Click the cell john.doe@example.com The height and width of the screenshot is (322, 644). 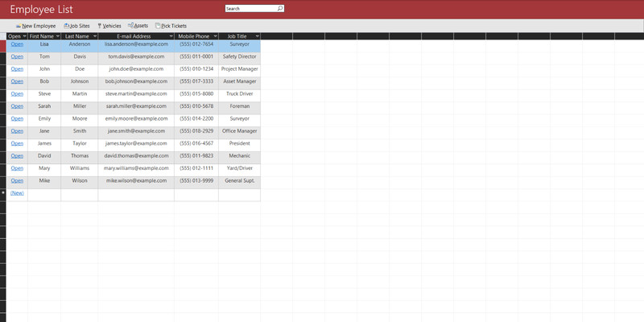pyautogui.click(x=136, y=69)
